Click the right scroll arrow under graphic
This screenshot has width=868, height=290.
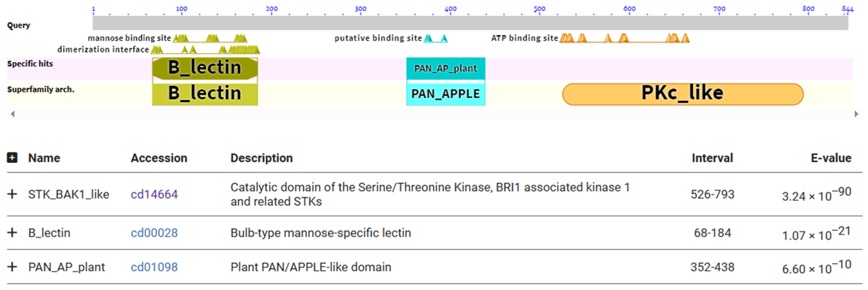click(x=856, y=114)
